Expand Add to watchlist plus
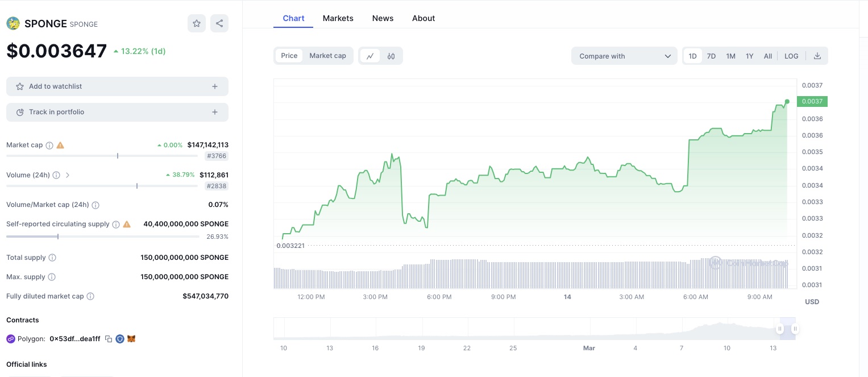Image resolution: width=868 pixels, height=377 pixels. [x=215, y=86]
